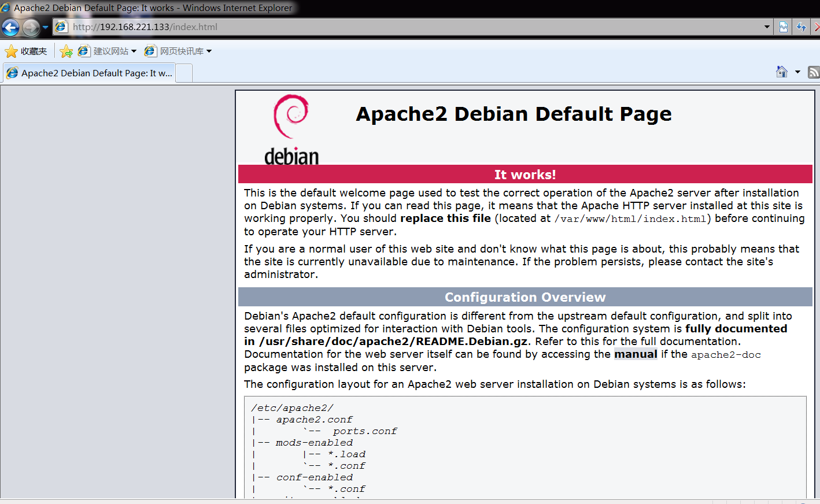The height and width of the screenshot is (504, 820).
Task: Expand the address bar history dropdown
Action: 767,27
